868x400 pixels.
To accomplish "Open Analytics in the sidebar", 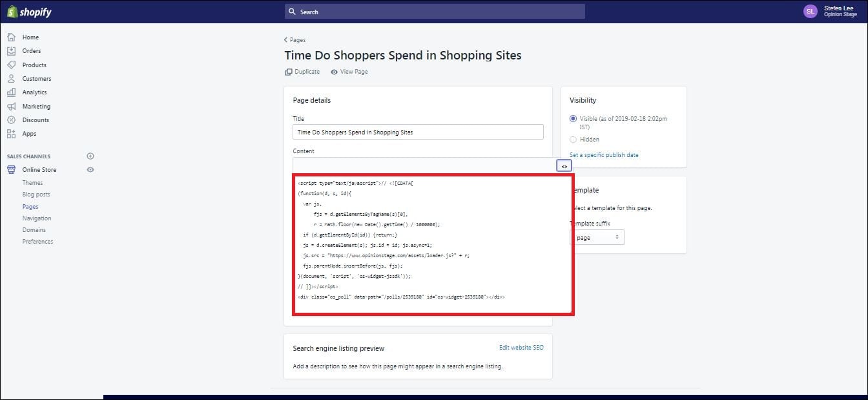I will [35, 92].
